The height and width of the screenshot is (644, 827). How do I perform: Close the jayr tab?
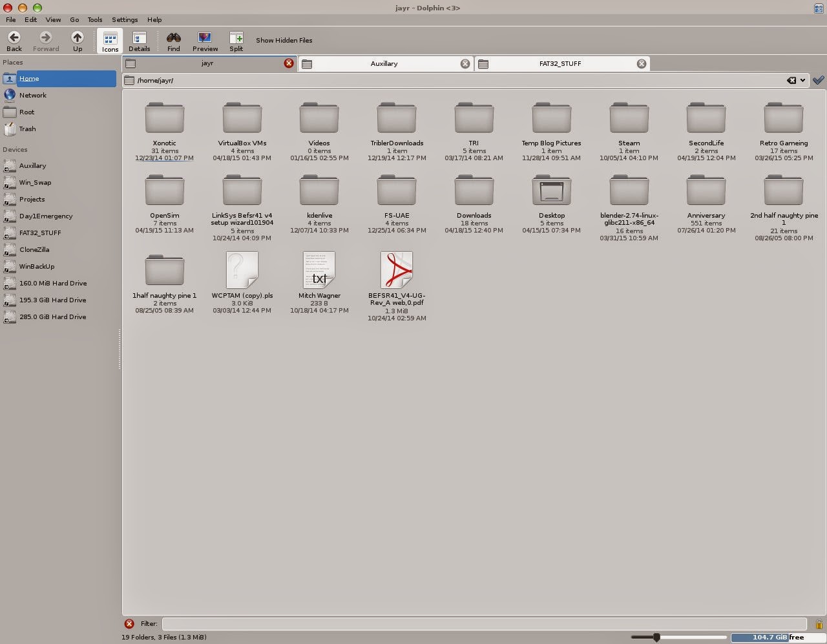[289, 63]
